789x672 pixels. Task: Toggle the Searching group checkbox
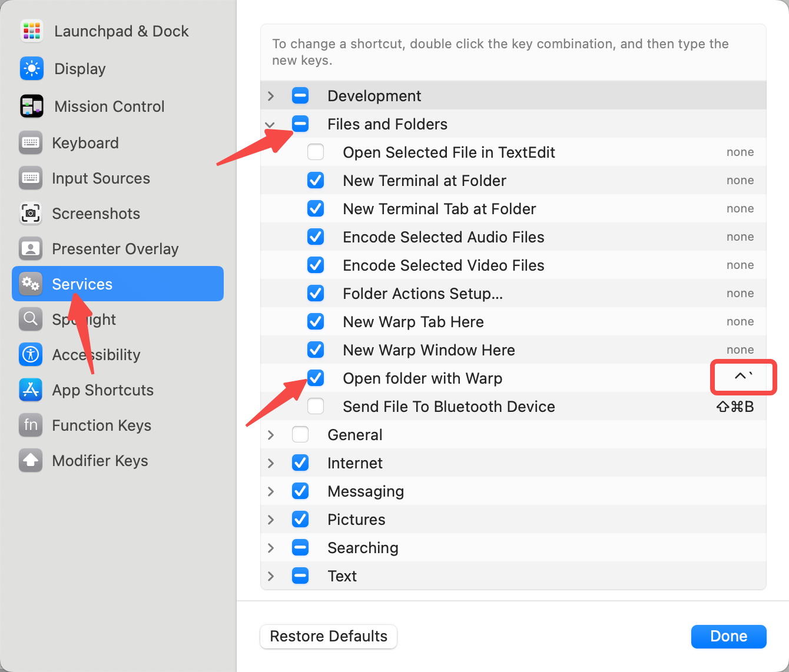tap(300, 547)
